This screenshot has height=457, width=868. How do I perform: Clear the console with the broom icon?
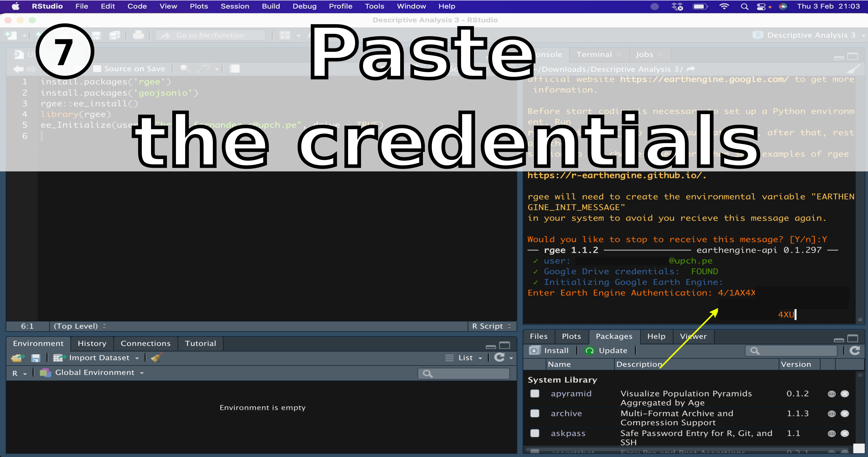point(853,69)
